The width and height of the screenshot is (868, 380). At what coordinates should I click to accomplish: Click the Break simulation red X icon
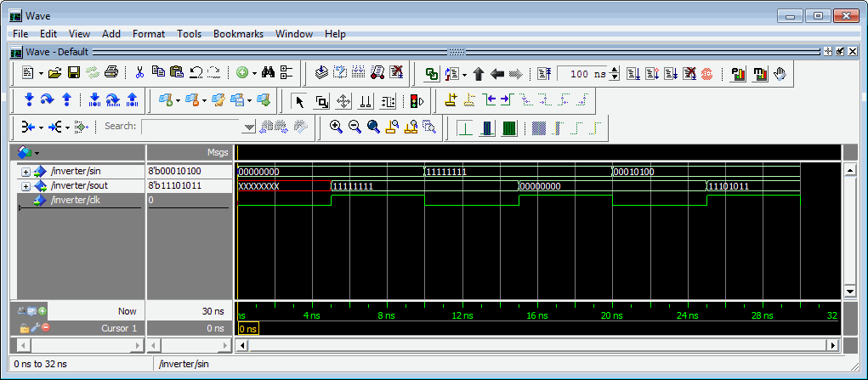396,72
